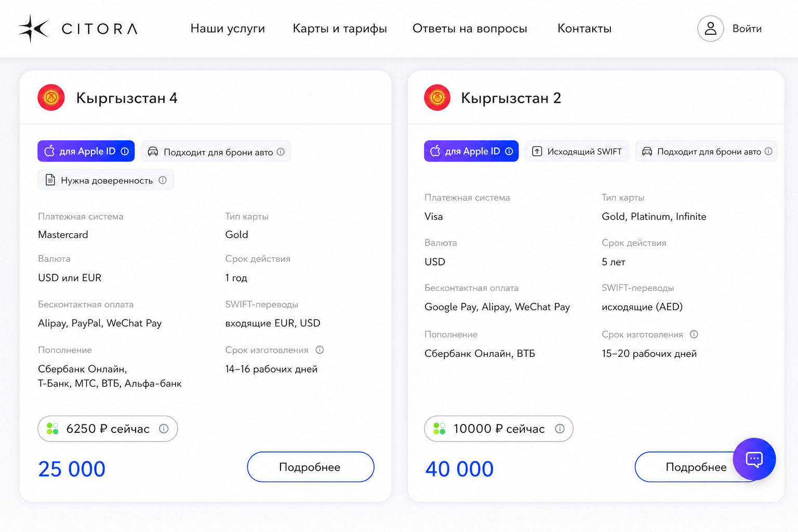Click the Citora star logo
The width and height of the screenshot is (798, 532).
pyautogui.click(x=34, y=29)
